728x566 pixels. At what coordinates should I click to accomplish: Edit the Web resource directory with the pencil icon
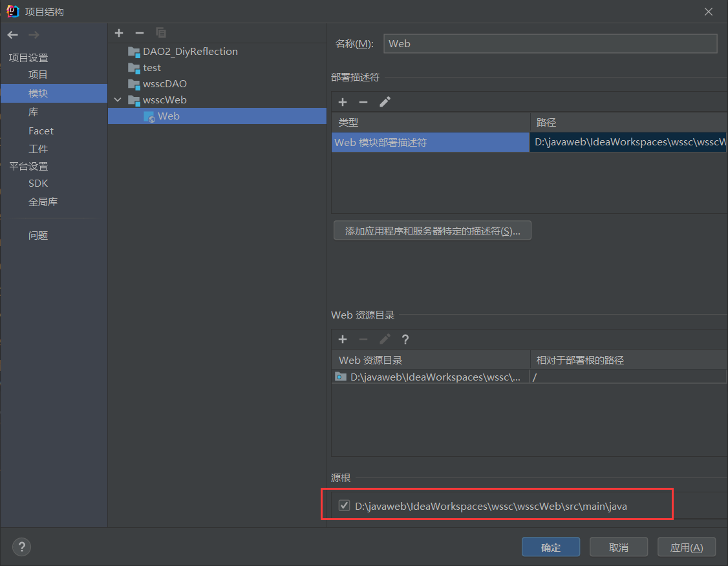click(x=385, y=339)
